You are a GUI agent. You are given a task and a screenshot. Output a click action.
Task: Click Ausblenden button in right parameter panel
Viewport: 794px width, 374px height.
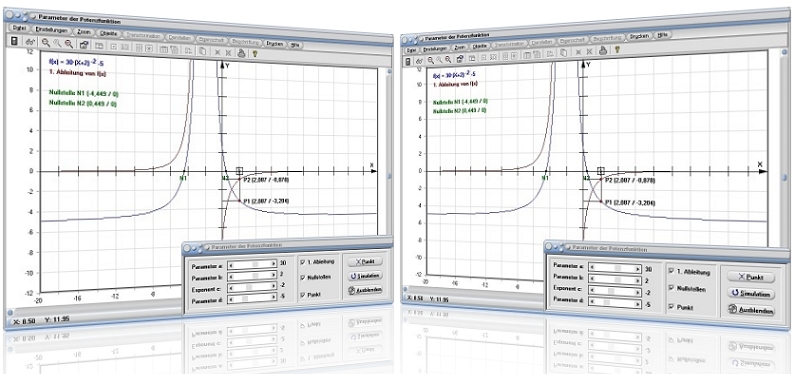point(751,310)
